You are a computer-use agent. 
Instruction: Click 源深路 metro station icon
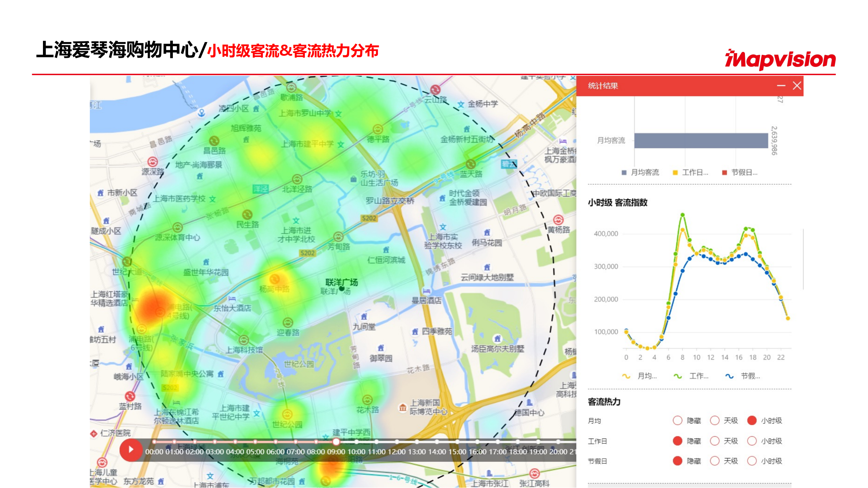click(x=153, y=162)
